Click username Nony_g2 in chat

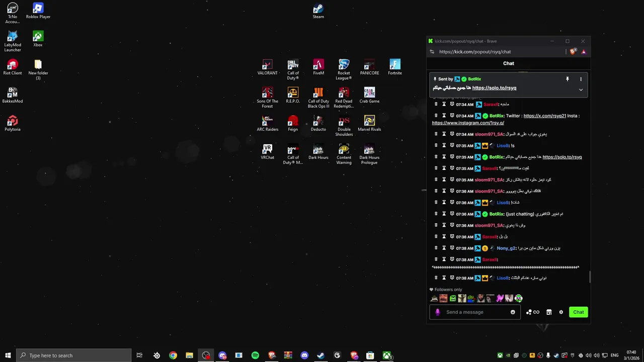(x=506, y=248)
